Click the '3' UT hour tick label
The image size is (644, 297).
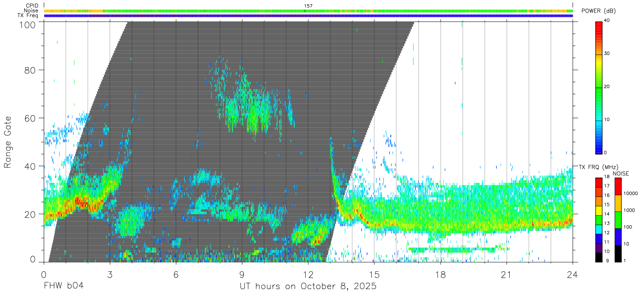[x=110, y=274]
